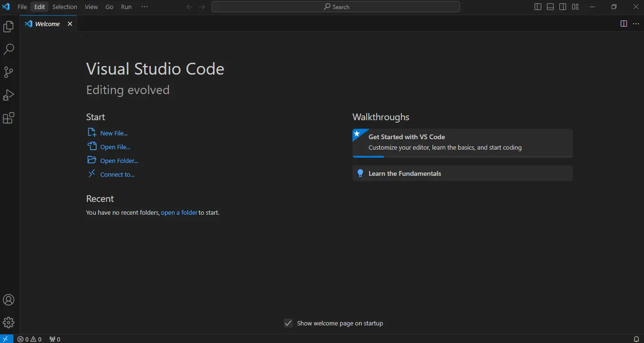Open the Run and Debug view

[x=9, y=95]
